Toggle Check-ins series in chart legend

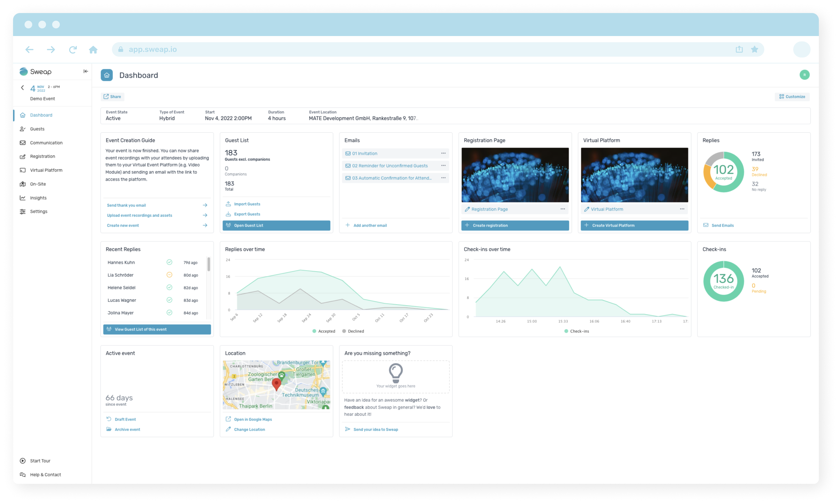click(x=576, y=331)
